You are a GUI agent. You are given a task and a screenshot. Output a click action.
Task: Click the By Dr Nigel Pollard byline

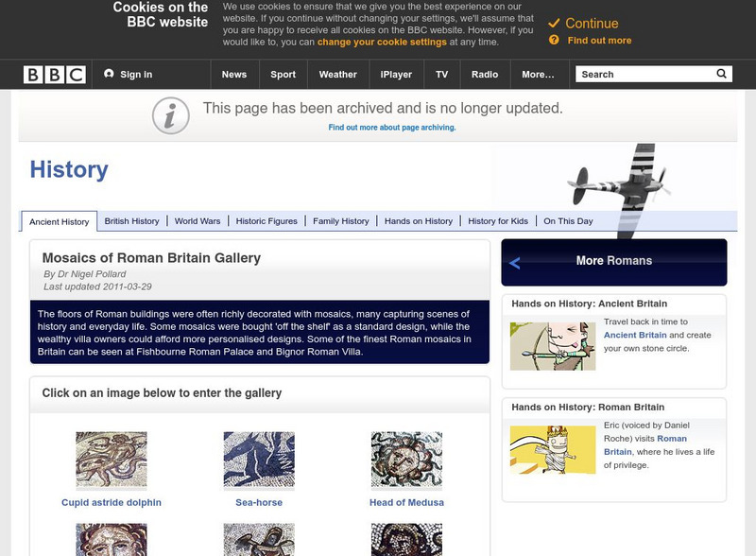[84, 274]
